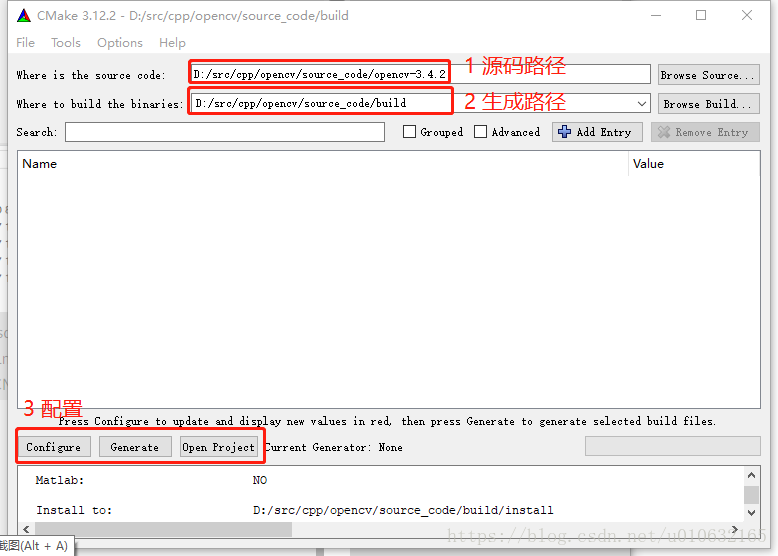Close the CMake window

pos(747,15)
